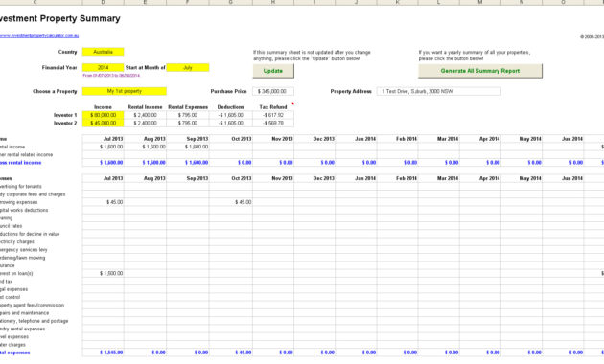Open the investment property calculator website link

[39, 35]
